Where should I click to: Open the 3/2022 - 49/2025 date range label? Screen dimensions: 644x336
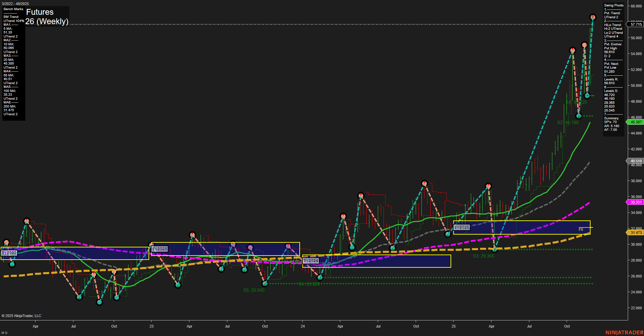pos(15,4)
